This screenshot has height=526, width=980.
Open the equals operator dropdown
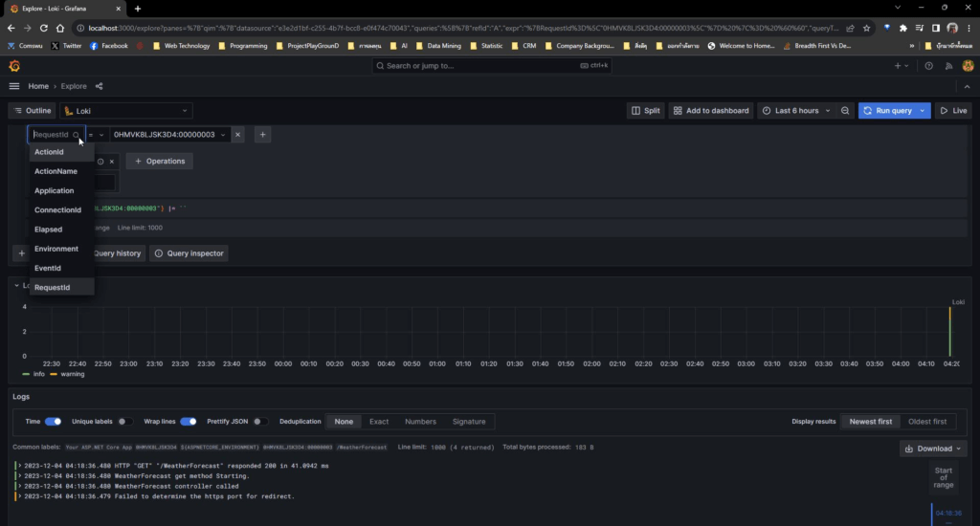[x=96, y=134]
